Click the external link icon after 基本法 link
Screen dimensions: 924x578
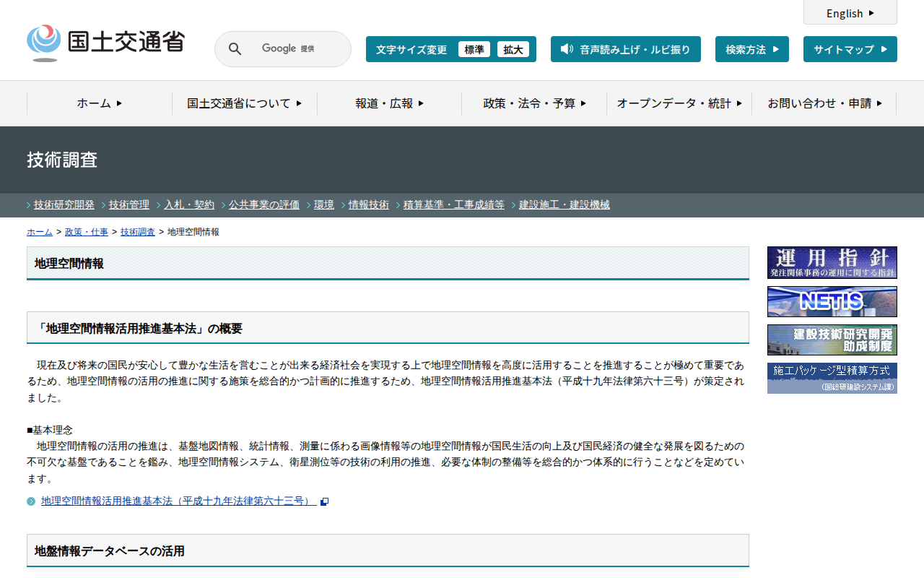tap(325, 501)
